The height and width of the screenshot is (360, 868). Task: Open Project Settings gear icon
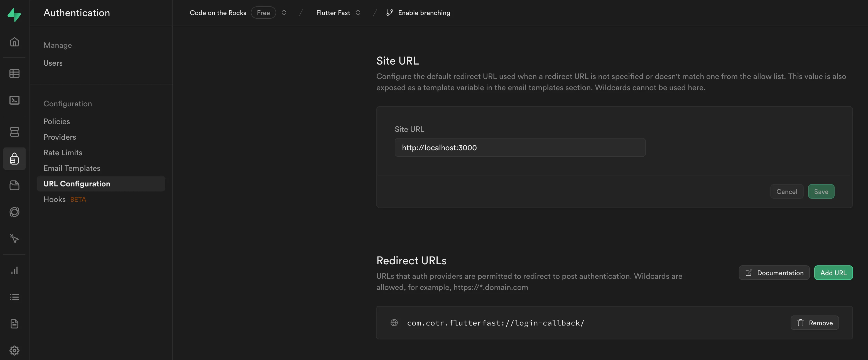click(x=14, y=350)
